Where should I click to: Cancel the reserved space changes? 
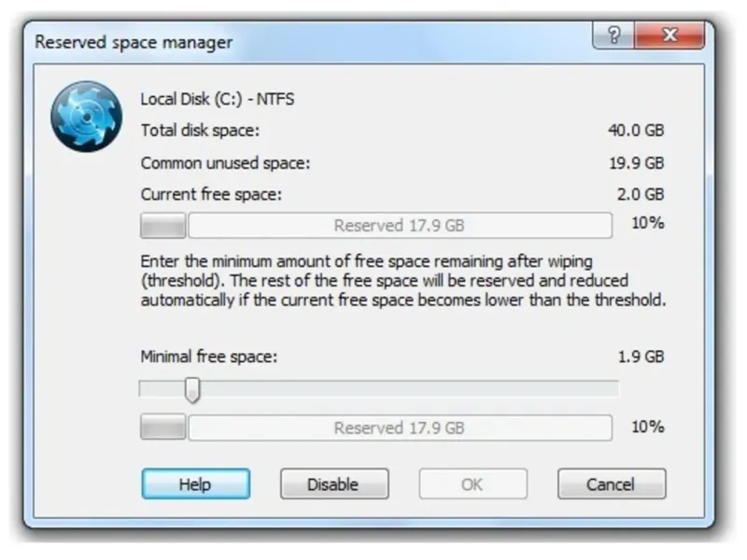tap(612, 483)
